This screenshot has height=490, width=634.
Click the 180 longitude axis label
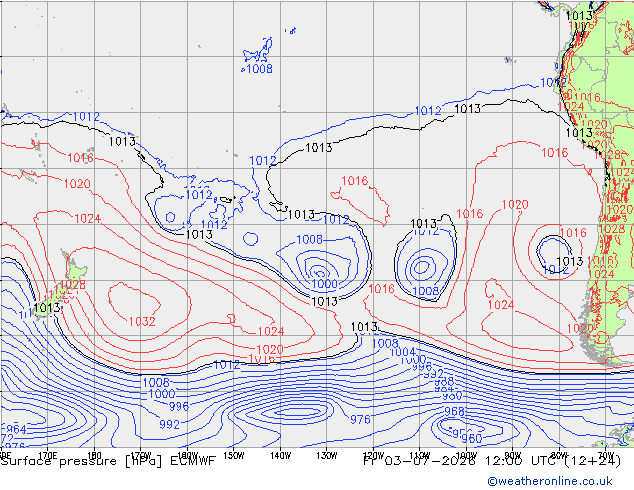pos(94,456)
